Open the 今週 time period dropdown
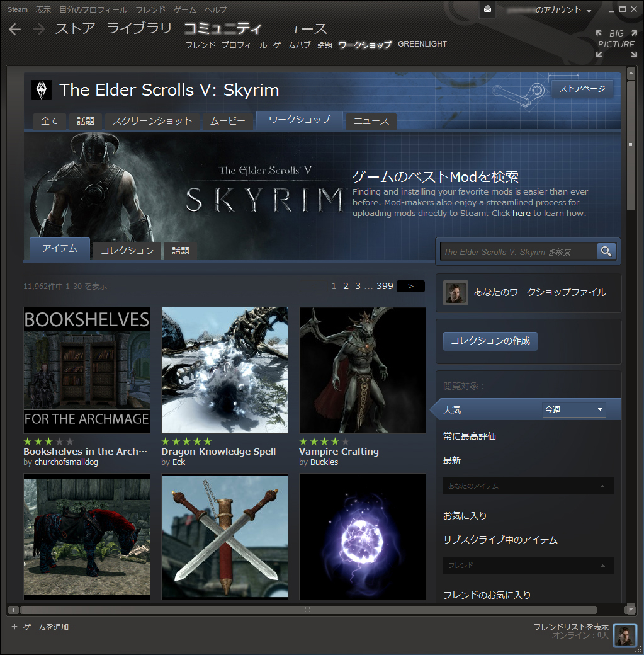The height and width of the screenshot is (655, 644). click(x=573, y=409)
